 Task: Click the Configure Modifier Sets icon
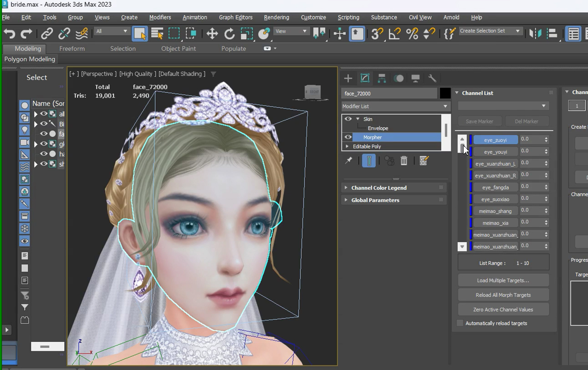click(424, 161)
